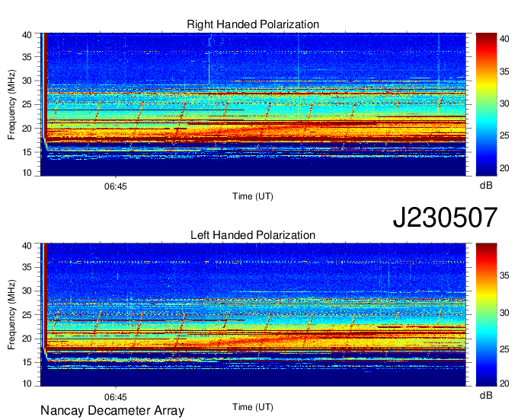518x420 pixels.
Task: Click the 10 MHz tick label on the bottom plot
Action: pyautogui.click(x=27, y=383)
